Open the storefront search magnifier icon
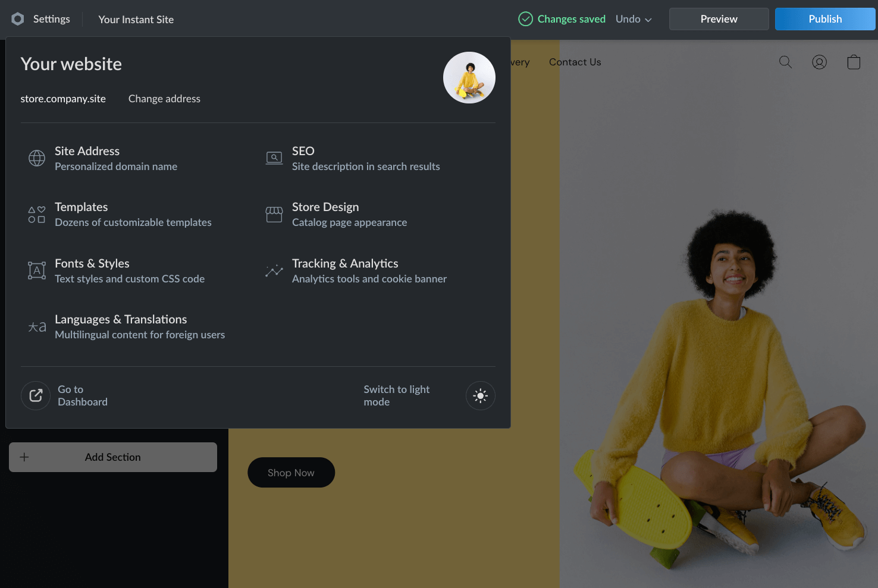 [x=785, y=62]
